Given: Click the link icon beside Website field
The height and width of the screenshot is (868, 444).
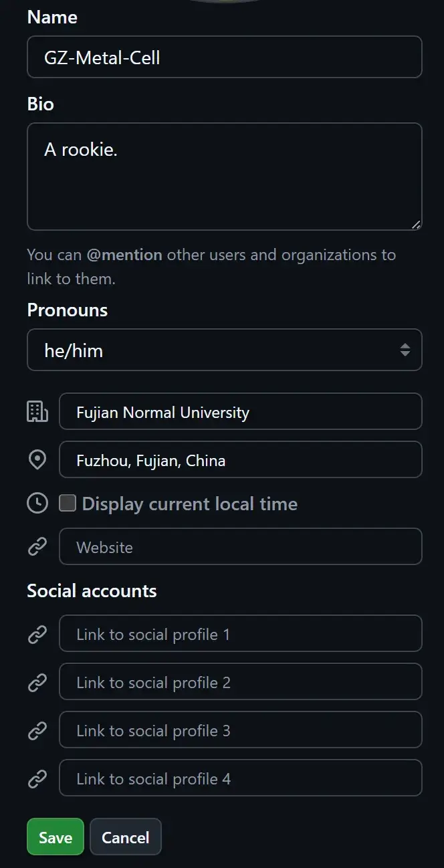Looking at the screenshot, I should (x=37, y=547).
